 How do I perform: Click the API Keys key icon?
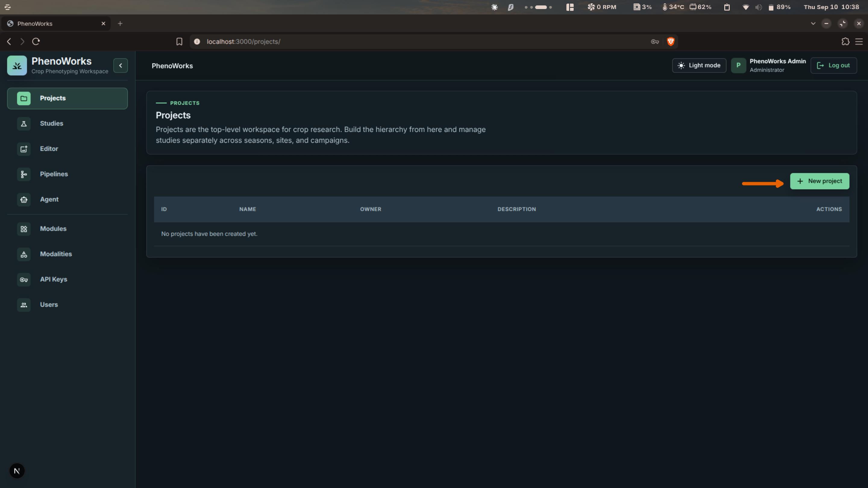coord(24,280)
